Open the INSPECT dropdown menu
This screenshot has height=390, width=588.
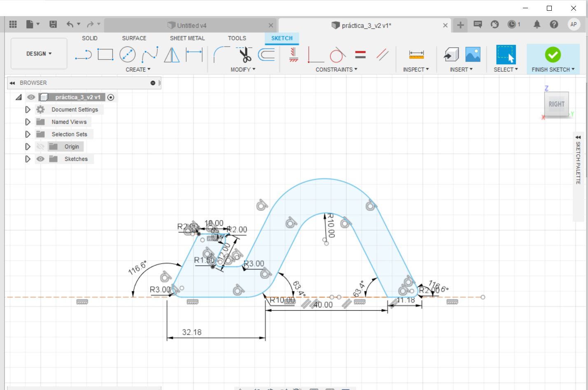(x=416, y=70)
